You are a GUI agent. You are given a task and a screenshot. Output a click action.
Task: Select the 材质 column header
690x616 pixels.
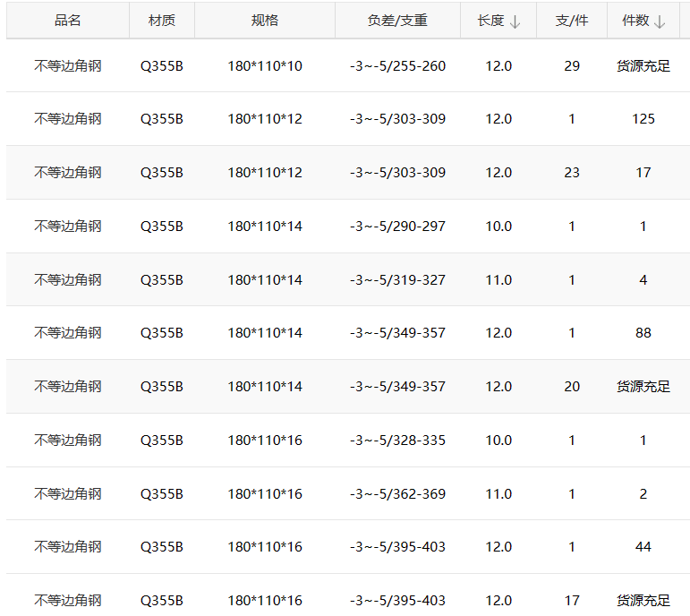point(162,21)
